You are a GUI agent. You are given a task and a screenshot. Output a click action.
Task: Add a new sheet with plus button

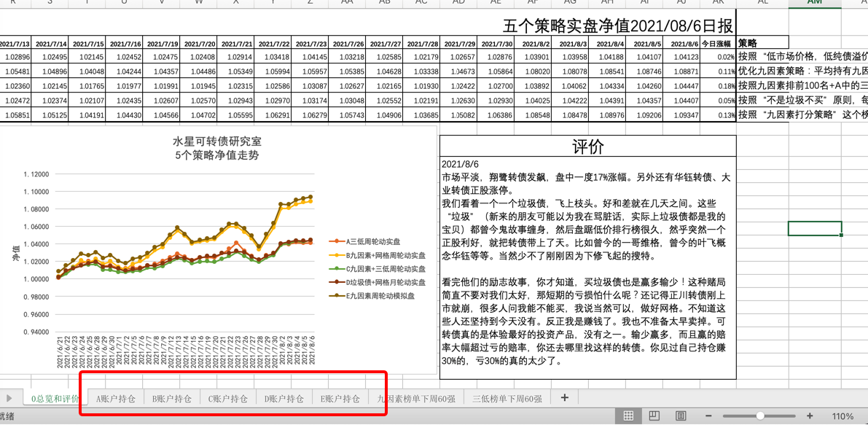pos(564,398)
